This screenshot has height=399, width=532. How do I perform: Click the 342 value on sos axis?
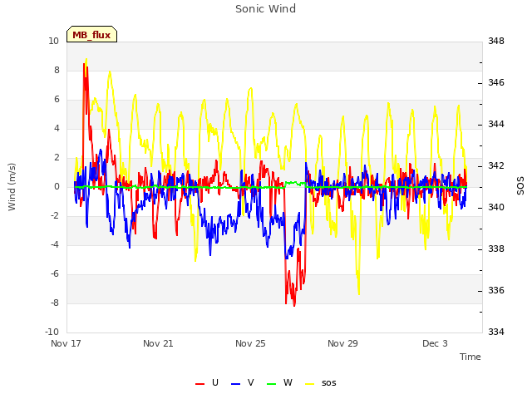click(x=496, y=166)
